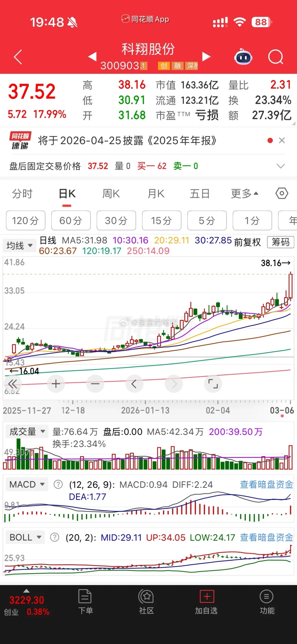This screenshot has width=297, height=644.
Task: Select the 30分 period button
Action: [x=116, y=221]
